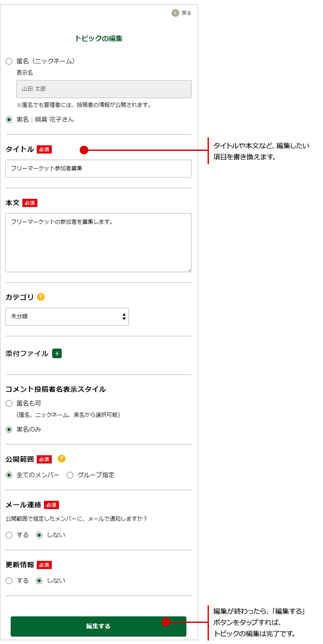Click the green plus icon beside 添付ファイル
The height and width of the screenshot is (644, 323).
point(57,353)
